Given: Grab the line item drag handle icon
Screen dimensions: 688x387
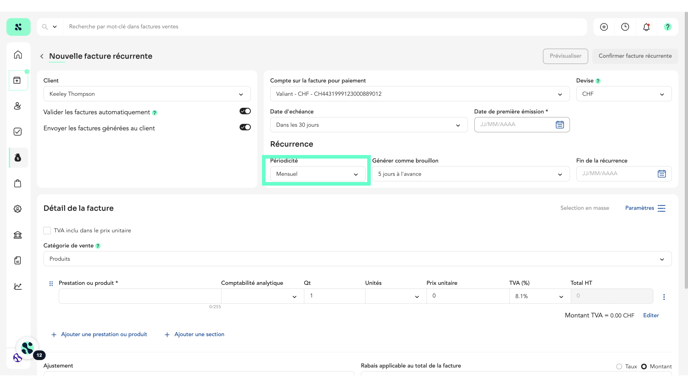Looking at the screenshot, I should coord(51,283).
